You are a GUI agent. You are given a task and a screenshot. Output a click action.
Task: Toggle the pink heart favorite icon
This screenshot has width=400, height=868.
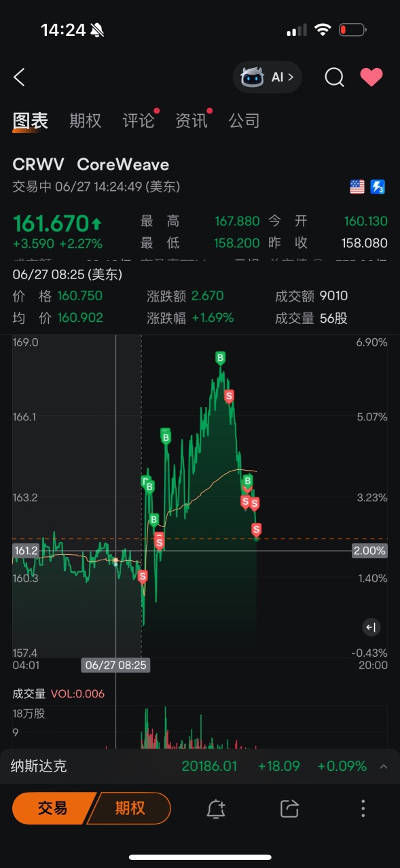pos(371,77)
